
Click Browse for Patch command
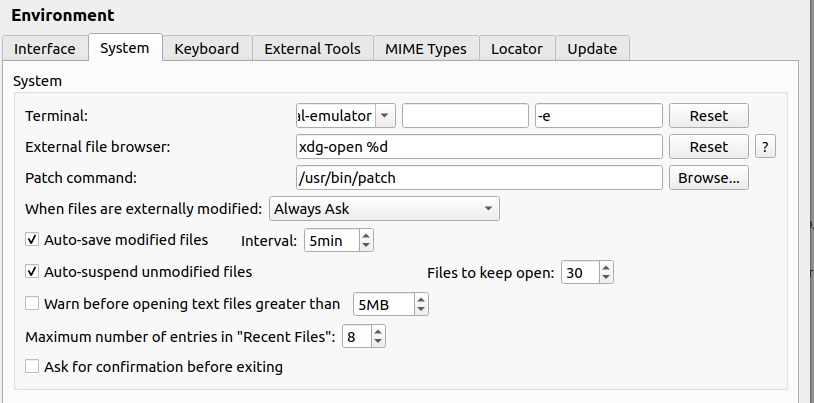click(708, 178)
